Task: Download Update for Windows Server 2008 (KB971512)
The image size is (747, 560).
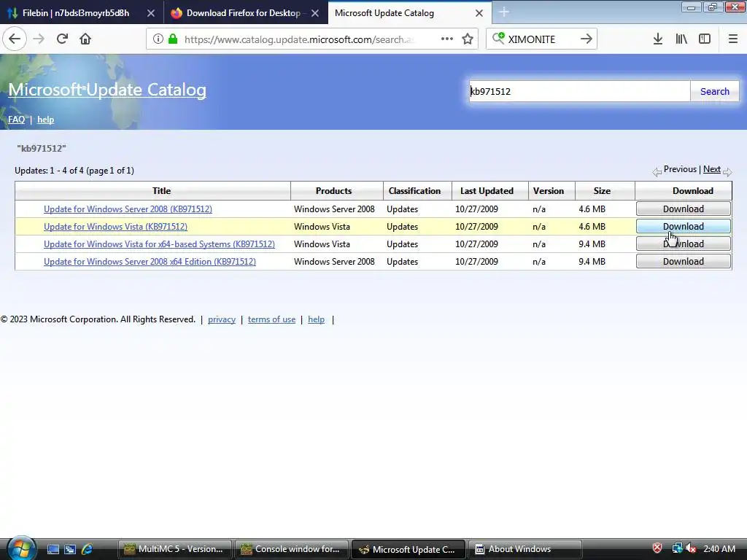Action: [x=683, y=209]
